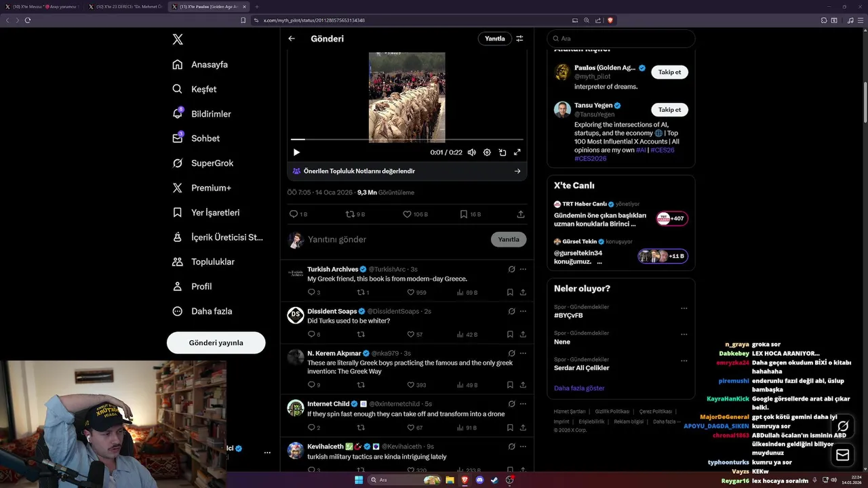
Task: Mute the video volume
Action: click(471, 152)
